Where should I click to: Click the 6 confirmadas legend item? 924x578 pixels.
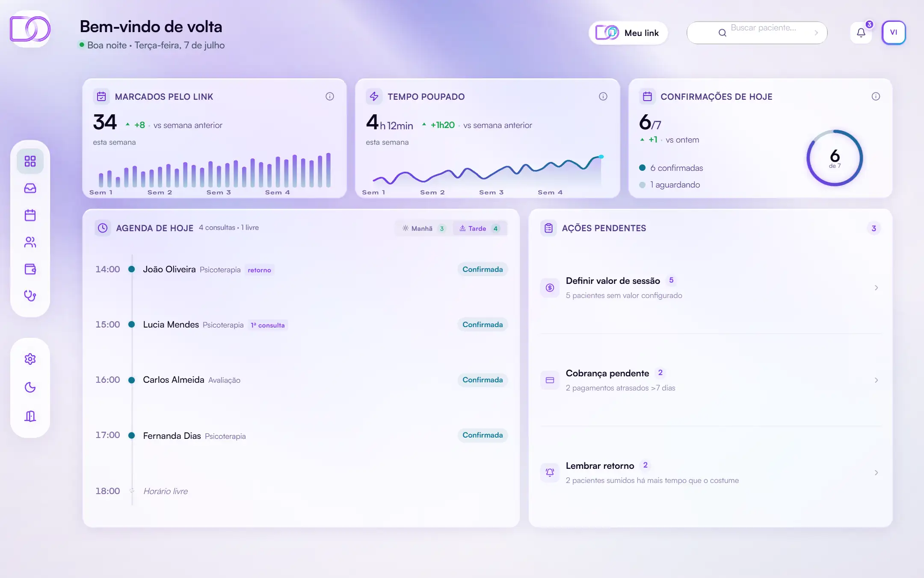[671, 168]
